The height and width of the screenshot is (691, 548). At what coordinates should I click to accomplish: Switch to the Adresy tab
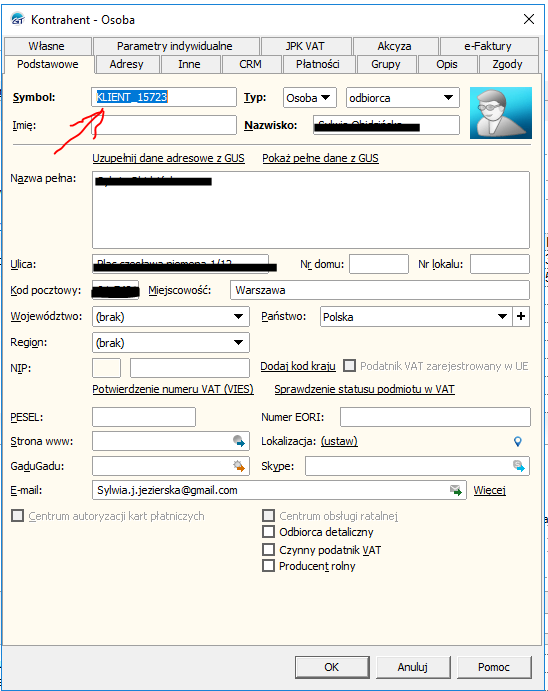coord(126,64)
